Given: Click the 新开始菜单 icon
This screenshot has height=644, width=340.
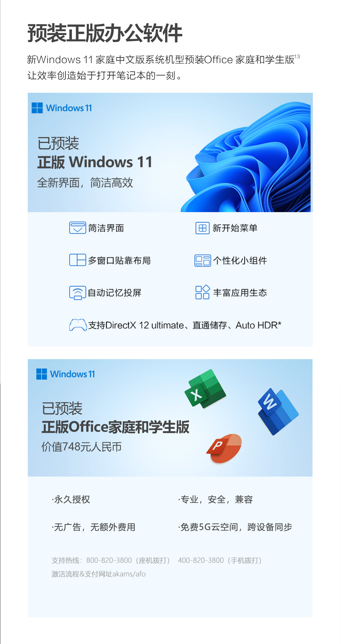Looking at the screenshot, I should (202, 228).
